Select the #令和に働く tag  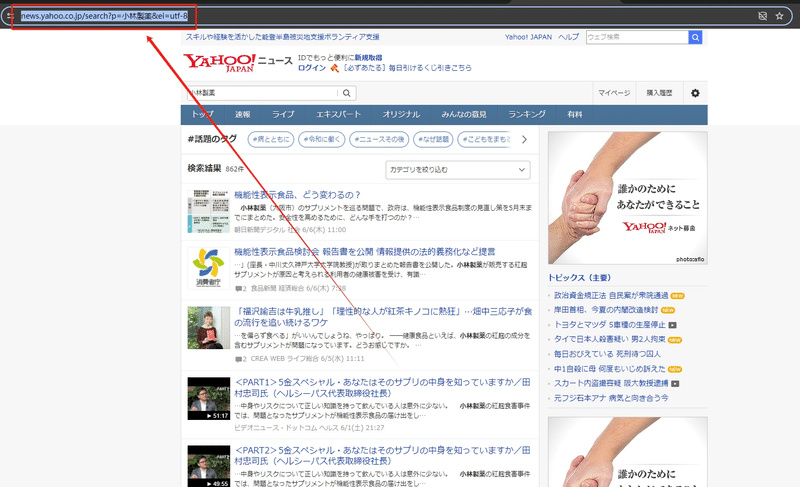pos(322,139)
